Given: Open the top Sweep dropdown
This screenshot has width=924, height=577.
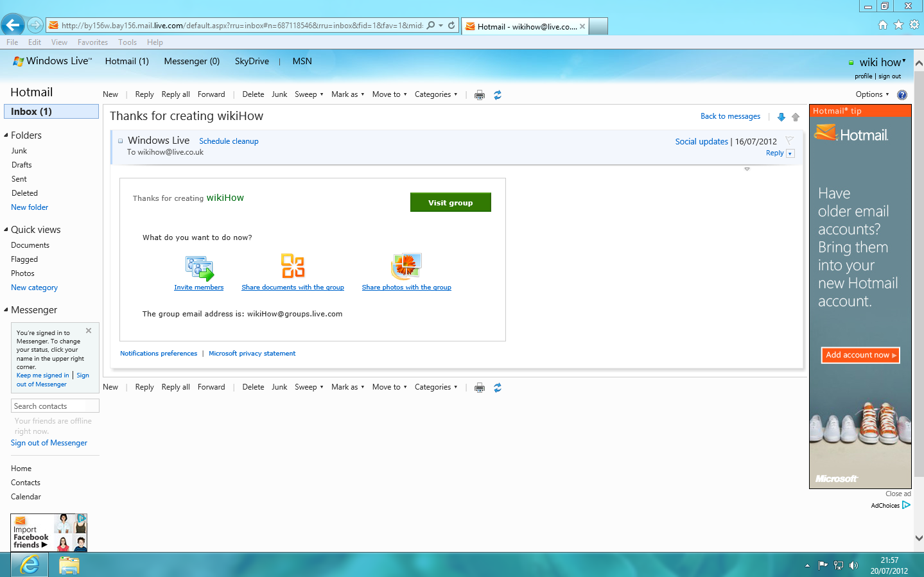Looking at the screenshot, I should pyautogui.click(x=309, y=94).
